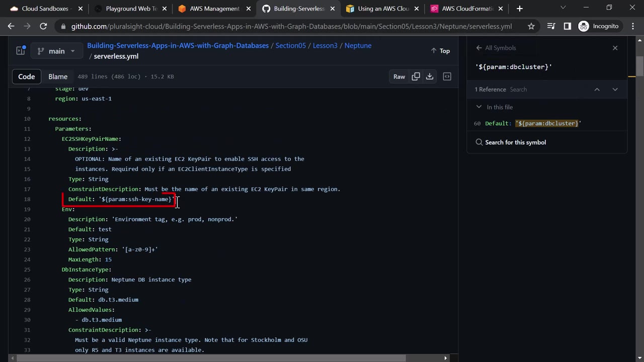644x362 pixels.
Task: Open the tab search dropdown chevron
Action: tap(563, 8)
